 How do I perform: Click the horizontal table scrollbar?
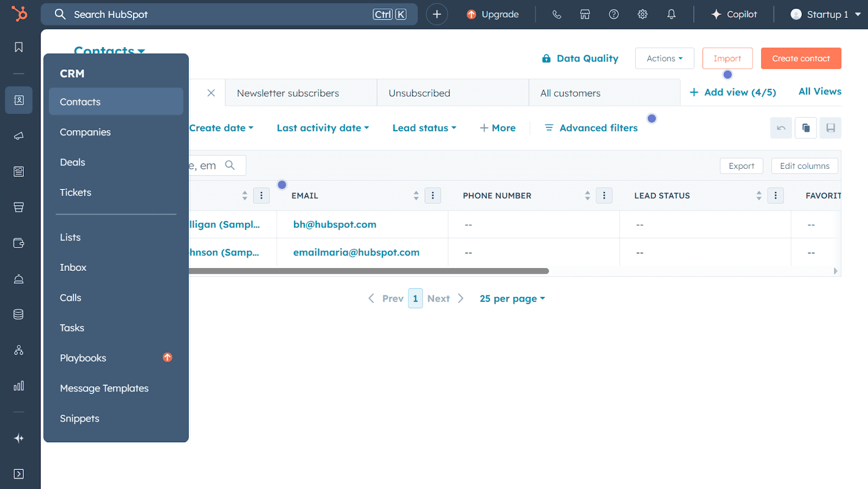(x=369, y=271)
